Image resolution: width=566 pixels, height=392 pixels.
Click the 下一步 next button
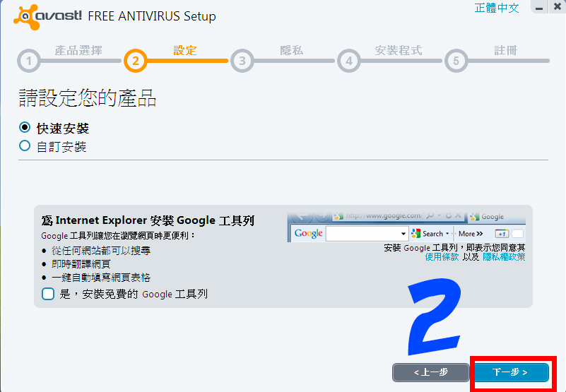pos(512,372)
